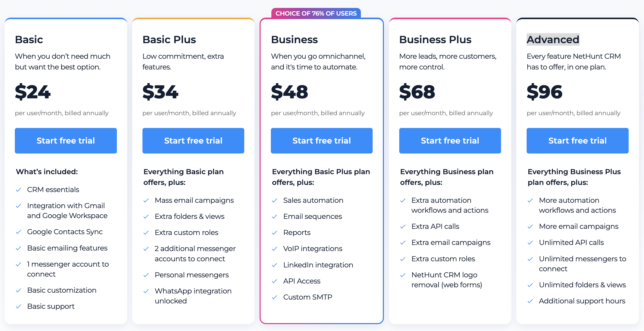
Task: Select the Business Plus plan heading
Action: (435, 40)
